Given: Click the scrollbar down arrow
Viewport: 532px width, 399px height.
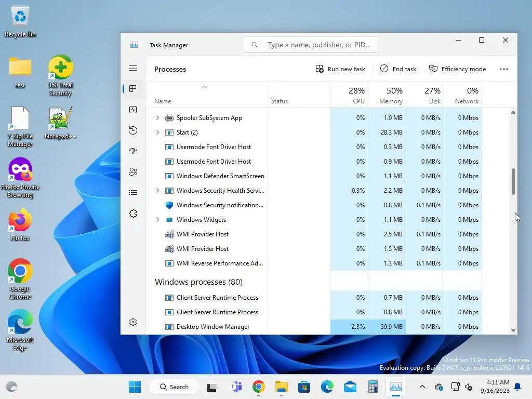Looking at the screenshot, I should (513, 330).
